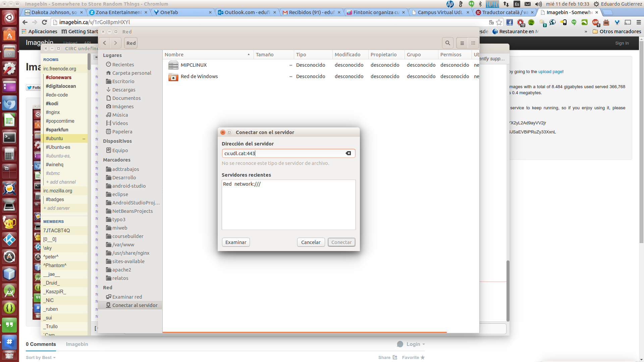Open the Aplicaciones bookmarks icon

tap(24, 31)
